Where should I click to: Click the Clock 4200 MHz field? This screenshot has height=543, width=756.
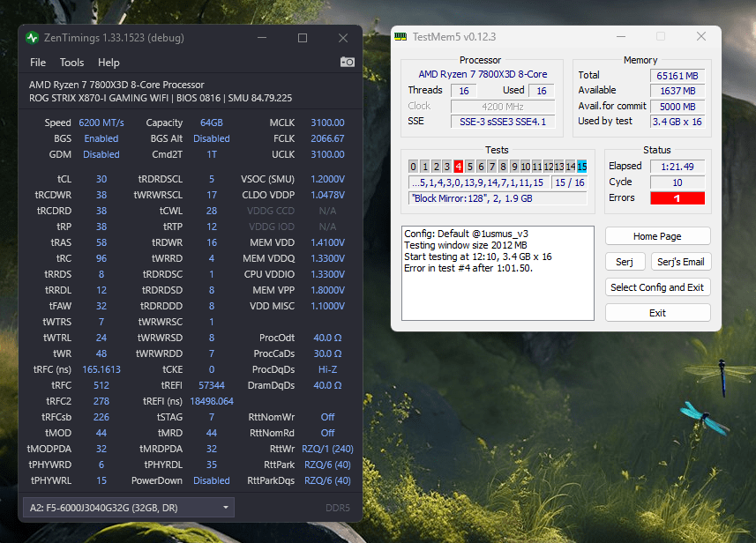(x=503, y=107)
